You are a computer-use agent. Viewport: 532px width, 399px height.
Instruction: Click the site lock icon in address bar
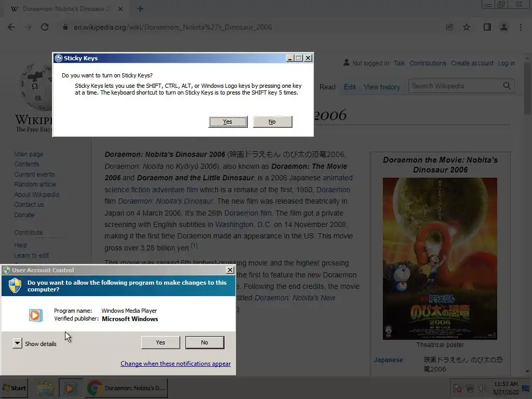[x=65, y=27]
